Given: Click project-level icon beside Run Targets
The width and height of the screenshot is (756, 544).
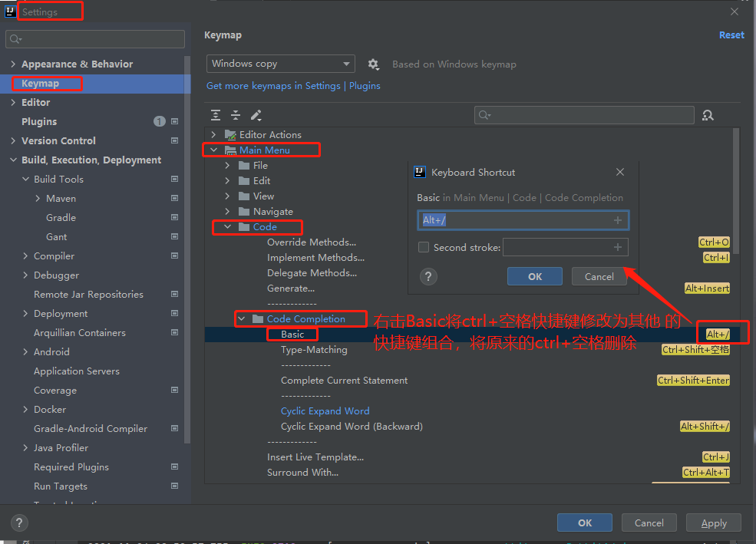Looking at the screenshot, I should 174,486.
